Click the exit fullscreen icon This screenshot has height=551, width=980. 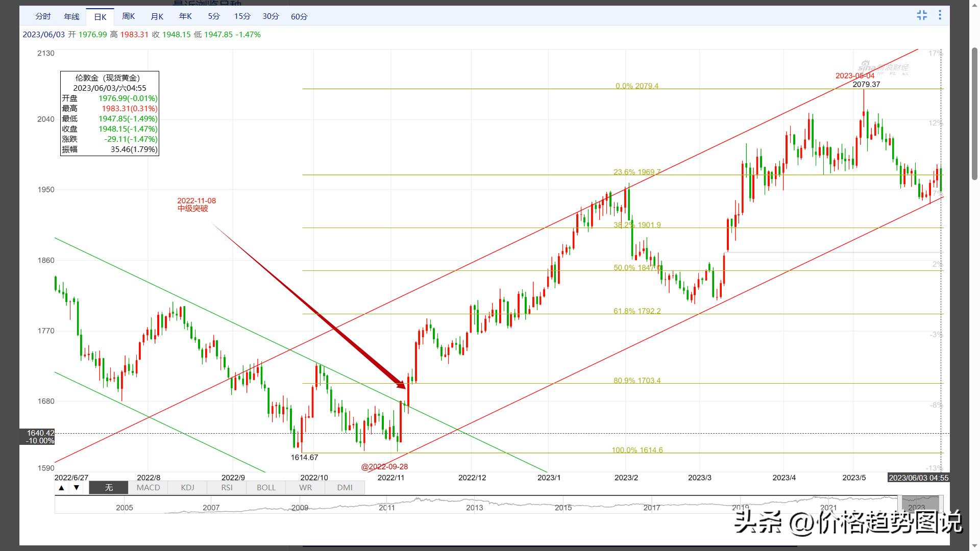[x=921, y=15]
